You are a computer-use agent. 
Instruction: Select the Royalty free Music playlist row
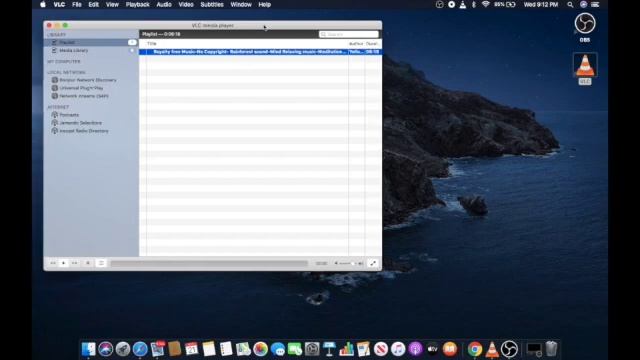(260, 52)
